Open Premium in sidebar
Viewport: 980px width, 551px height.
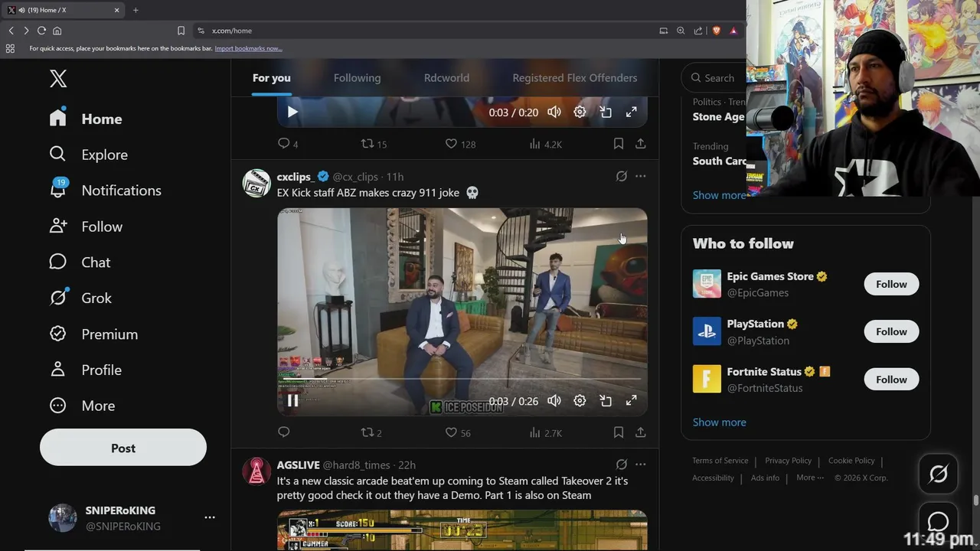[93, 334]
